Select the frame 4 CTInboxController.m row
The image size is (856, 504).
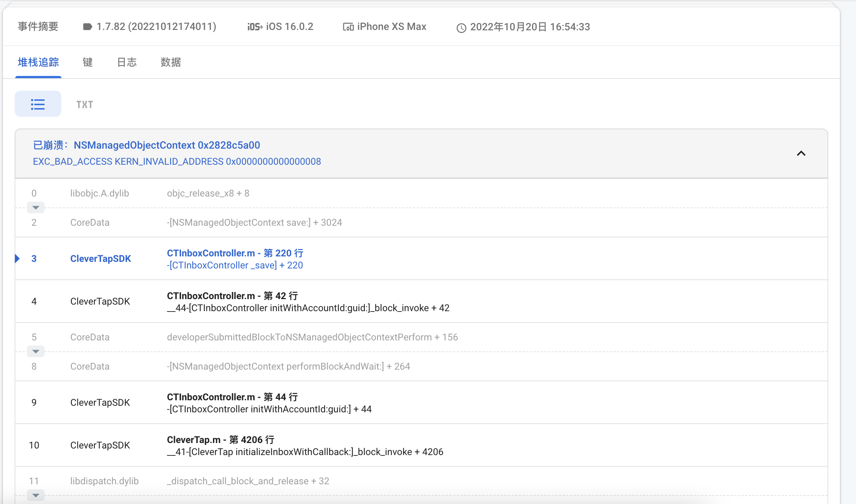(308, 301)
